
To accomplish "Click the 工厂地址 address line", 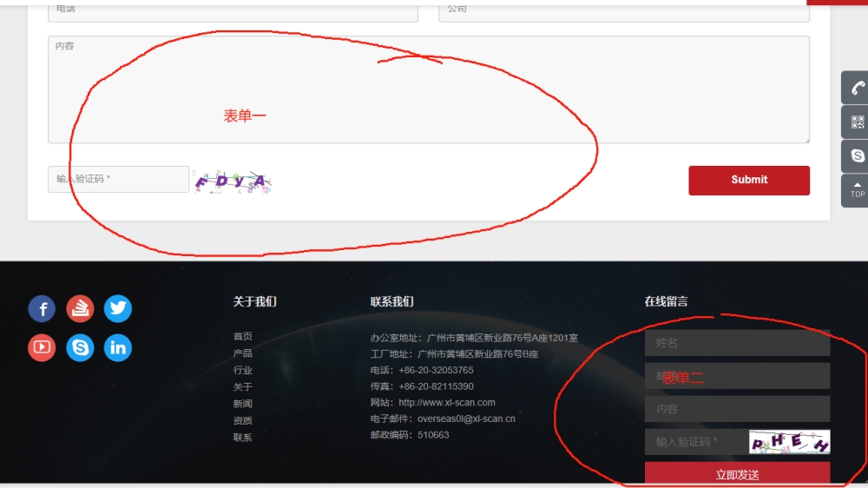I will pyautogui.click(x=455, y=354).
